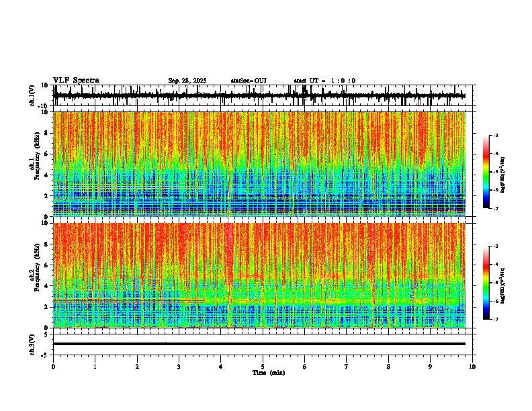Click time axis tick label "9"
532x411 pixels.
[430, 367]
